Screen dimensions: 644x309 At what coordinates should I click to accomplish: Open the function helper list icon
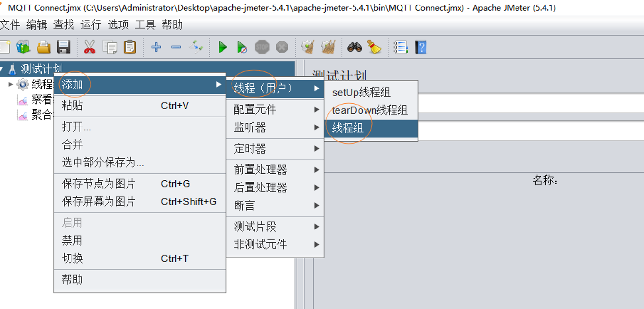pyautogui.click(x=401, y=47)
